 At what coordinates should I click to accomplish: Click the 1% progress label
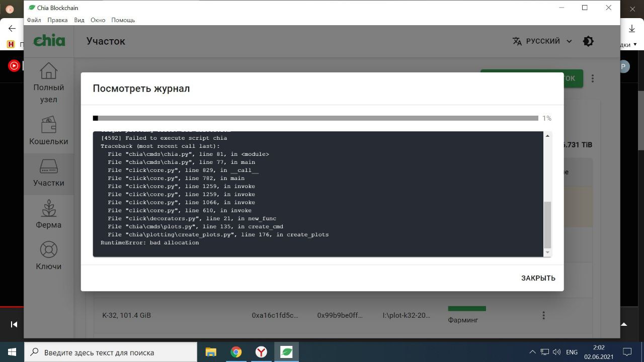(547, 118)
